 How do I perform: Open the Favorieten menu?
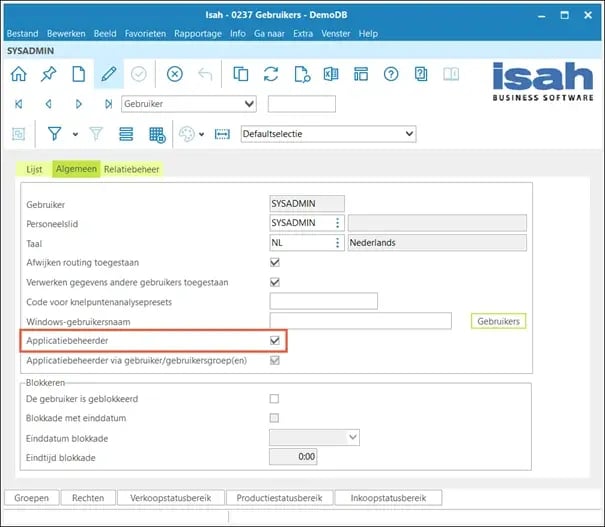point(145,34)
